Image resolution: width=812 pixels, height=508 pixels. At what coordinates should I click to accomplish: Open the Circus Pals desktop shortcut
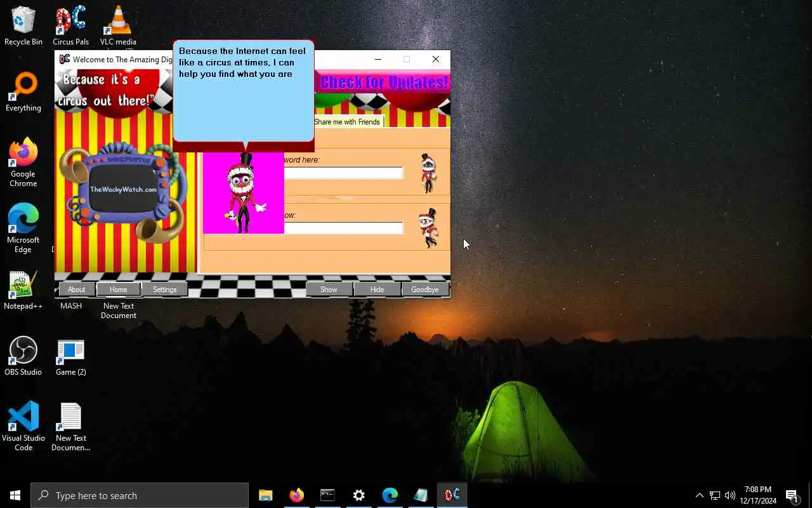click(70, 25)
